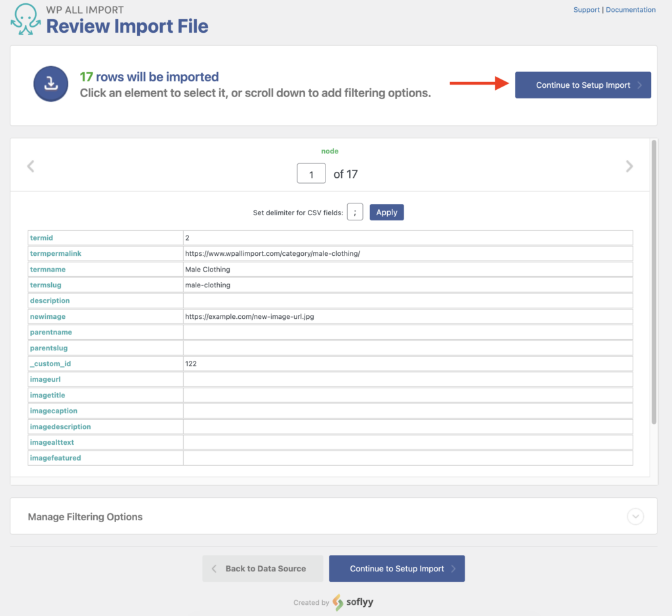Click the back chevron in Back to Data Source
Screen dimensions: 672x616
[x=215, y=568]
